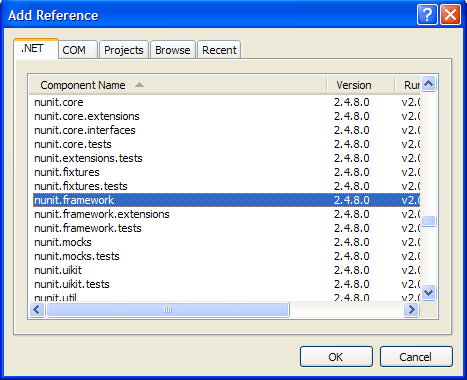
Task: Select highlighted nunit.framework row
Action: (x=227, y=200)
